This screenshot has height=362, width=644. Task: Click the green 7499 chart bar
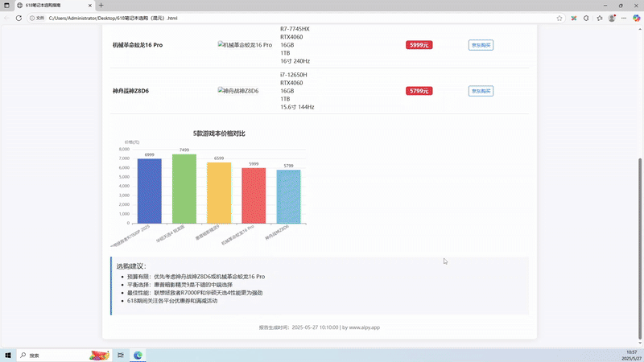tap(184, 189)
